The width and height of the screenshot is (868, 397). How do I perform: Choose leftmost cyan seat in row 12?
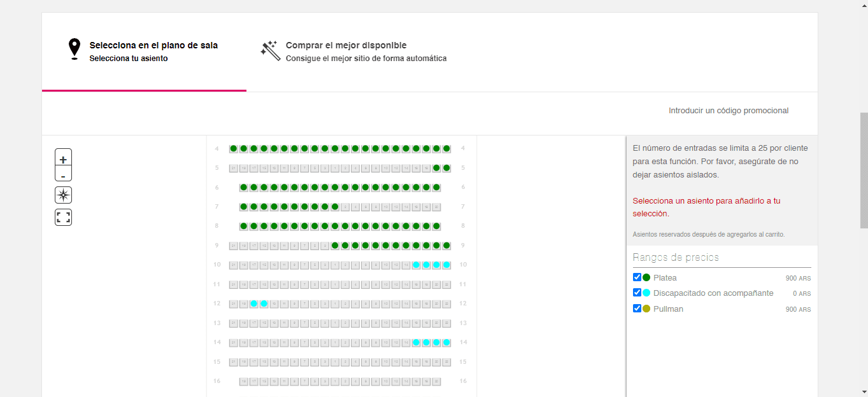point(254,303)
